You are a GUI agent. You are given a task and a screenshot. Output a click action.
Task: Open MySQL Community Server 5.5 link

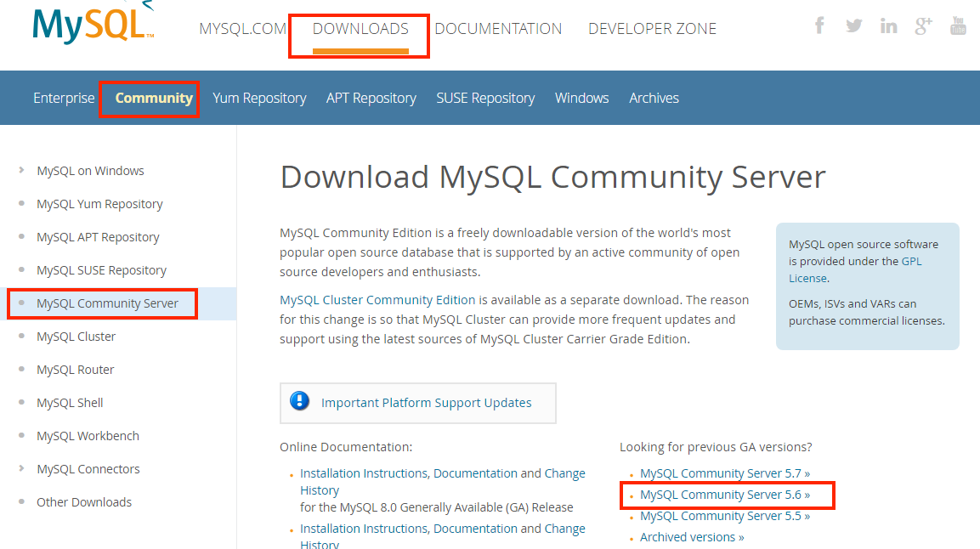pos(725,516)
